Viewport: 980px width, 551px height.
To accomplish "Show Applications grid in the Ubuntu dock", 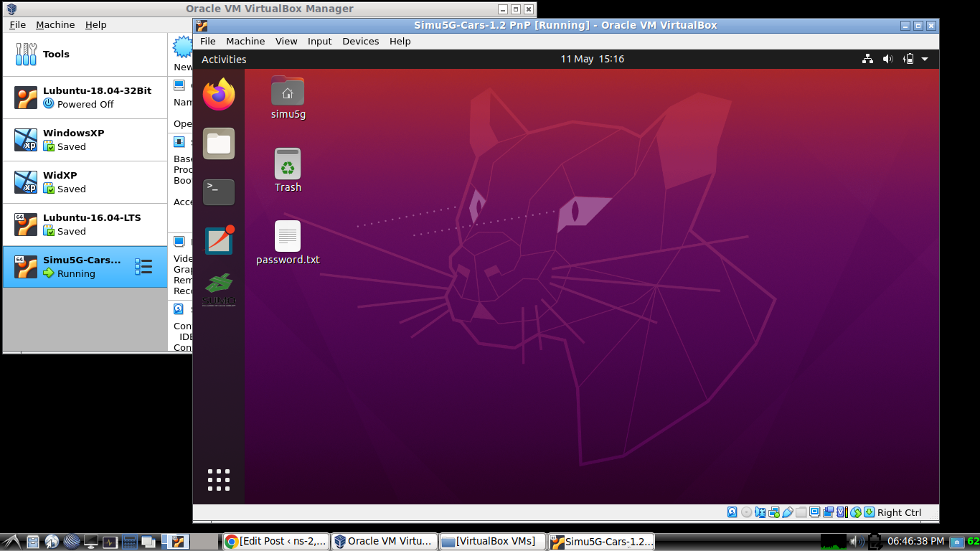I will click(219, 480).
